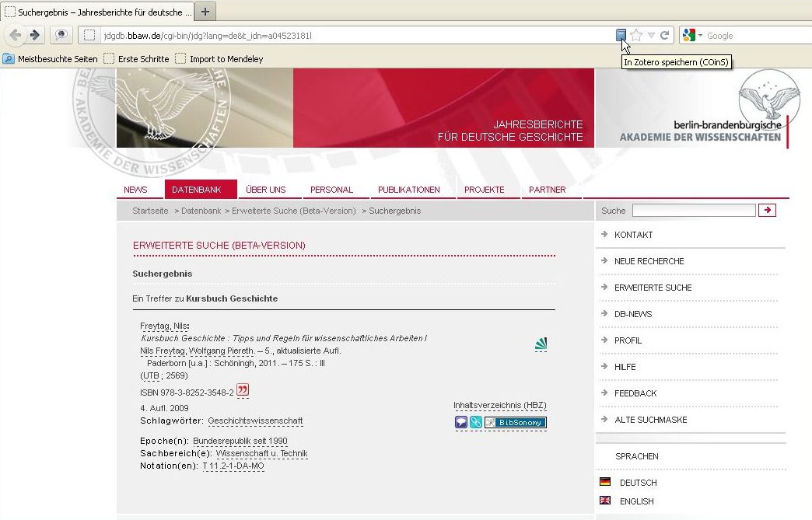Open the PARTNER navigation tab
This screenshot has height=520, width=812.
[x=548, y=190]
